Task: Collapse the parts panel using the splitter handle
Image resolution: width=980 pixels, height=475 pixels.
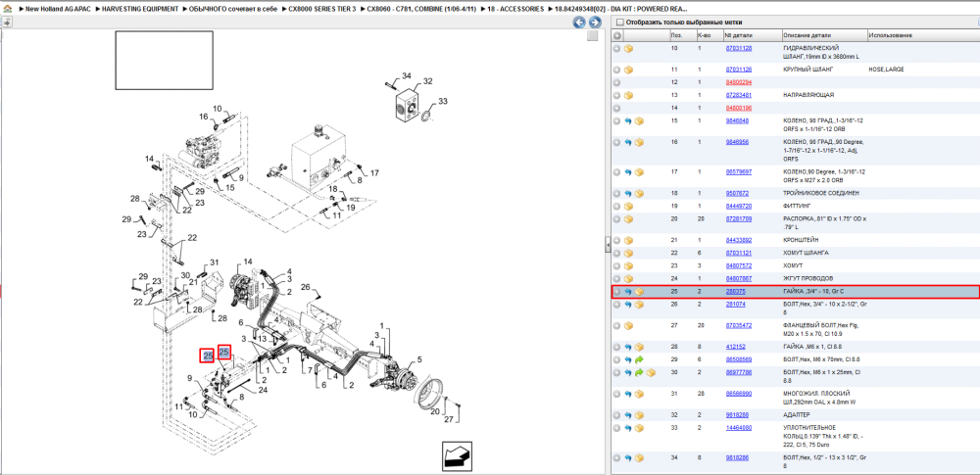Action: coord(608,247)
